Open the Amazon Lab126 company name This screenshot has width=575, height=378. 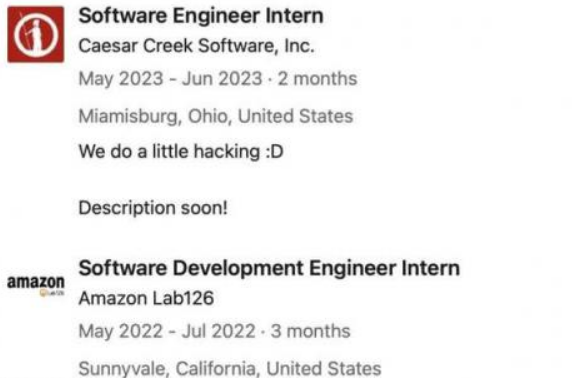[146, 298]
